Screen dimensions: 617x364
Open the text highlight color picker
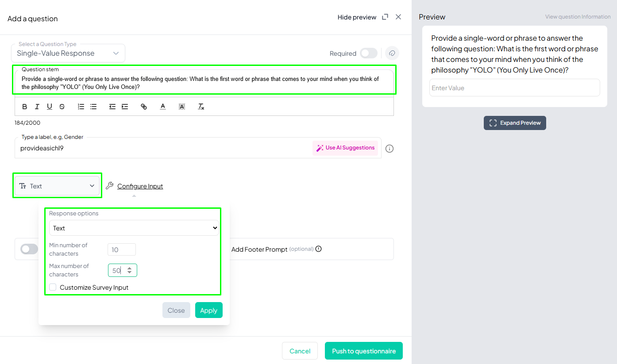(182, 107)
